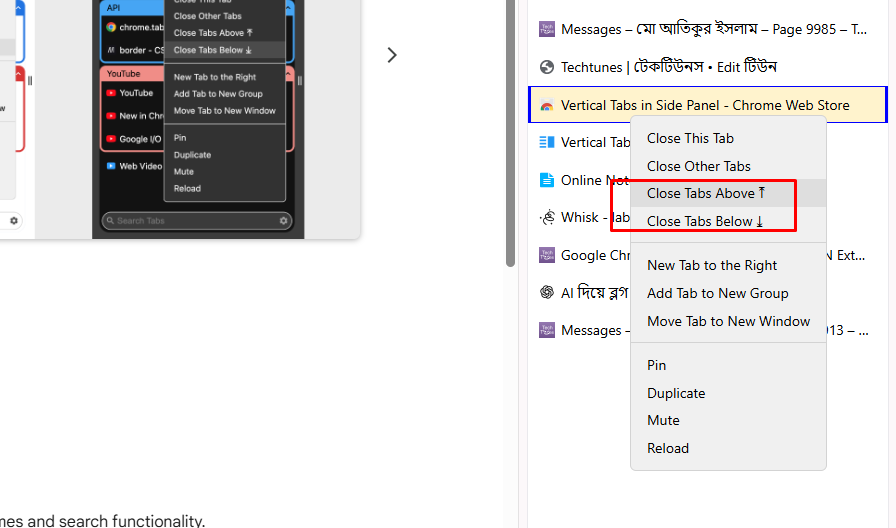Click favicon of Messages Page 9985 tab

[547, 29]
